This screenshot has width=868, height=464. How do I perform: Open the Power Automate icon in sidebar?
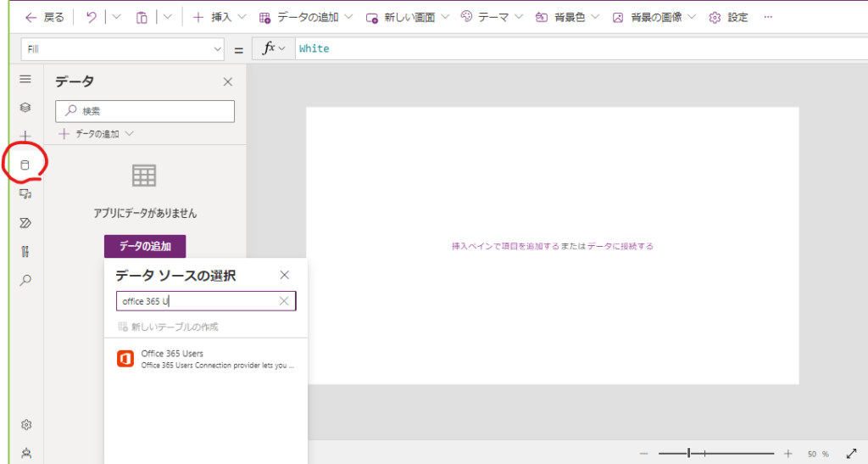(25, 222)
